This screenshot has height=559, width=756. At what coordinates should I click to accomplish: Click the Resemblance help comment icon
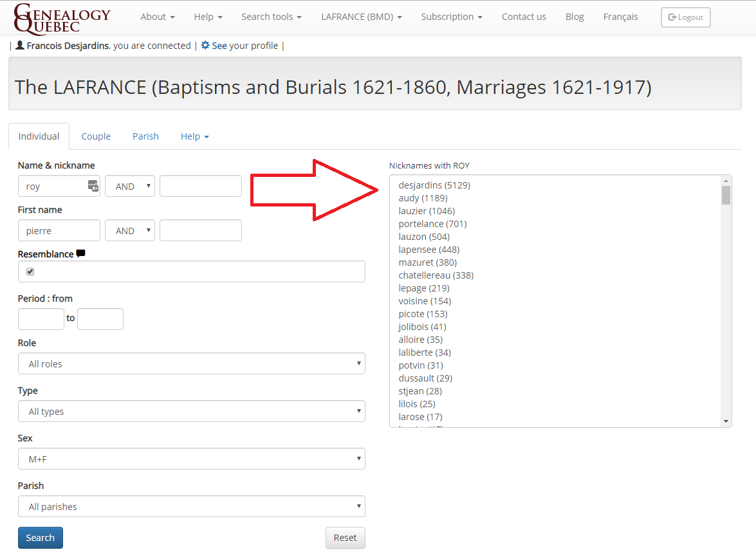coord(81,253)
